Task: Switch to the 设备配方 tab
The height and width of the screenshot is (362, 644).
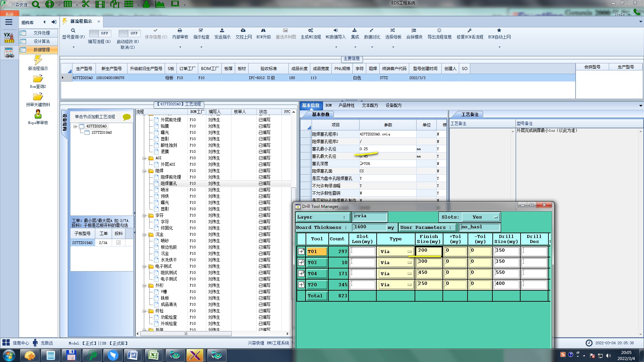Action: click(393, 106)
